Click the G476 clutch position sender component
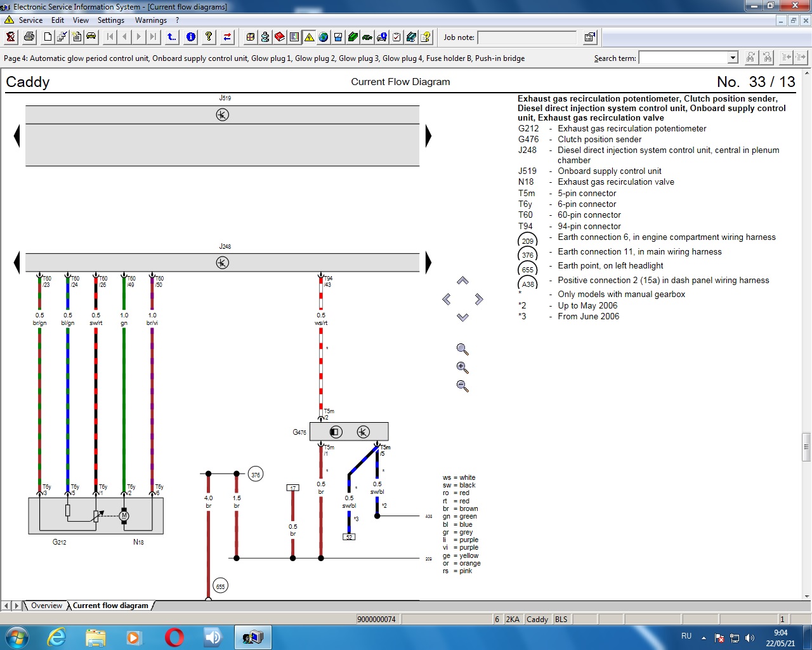812x650 pixels. [349, 432]
